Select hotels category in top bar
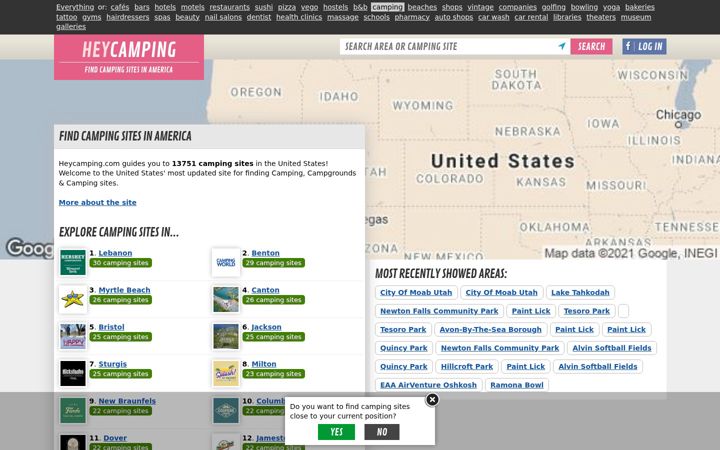 (x=165, y=7)
